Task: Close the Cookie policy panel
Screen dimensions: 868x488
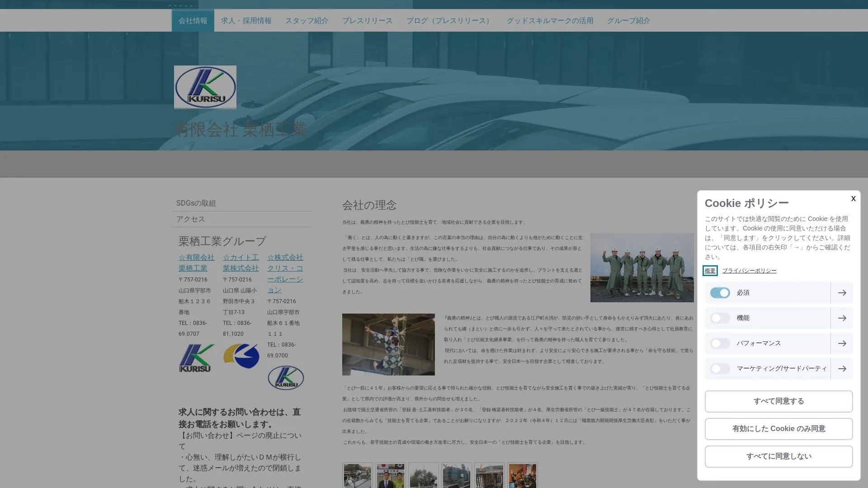Action: (853, 199)
